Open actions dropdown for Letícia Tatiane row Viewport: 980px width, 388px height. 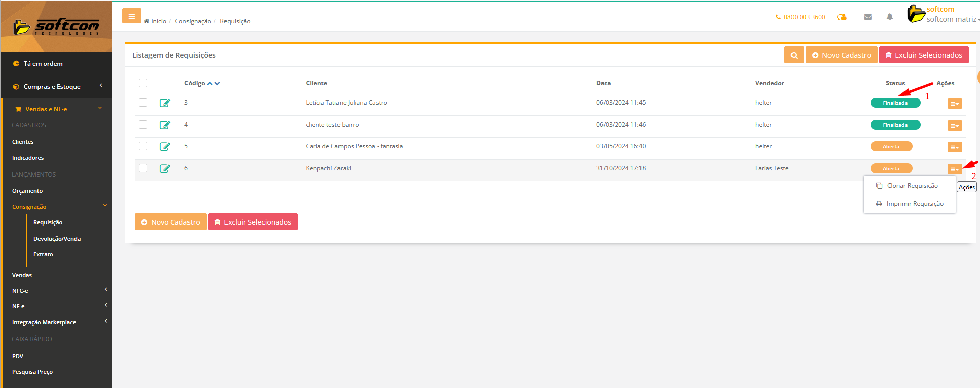point(954,104)
